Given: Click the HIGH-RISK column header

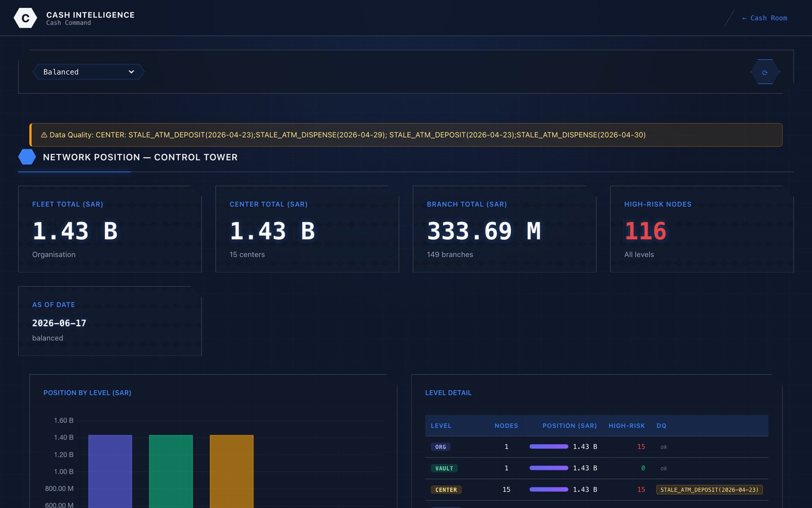Looking at the screenshot, I should pos(626,426).
